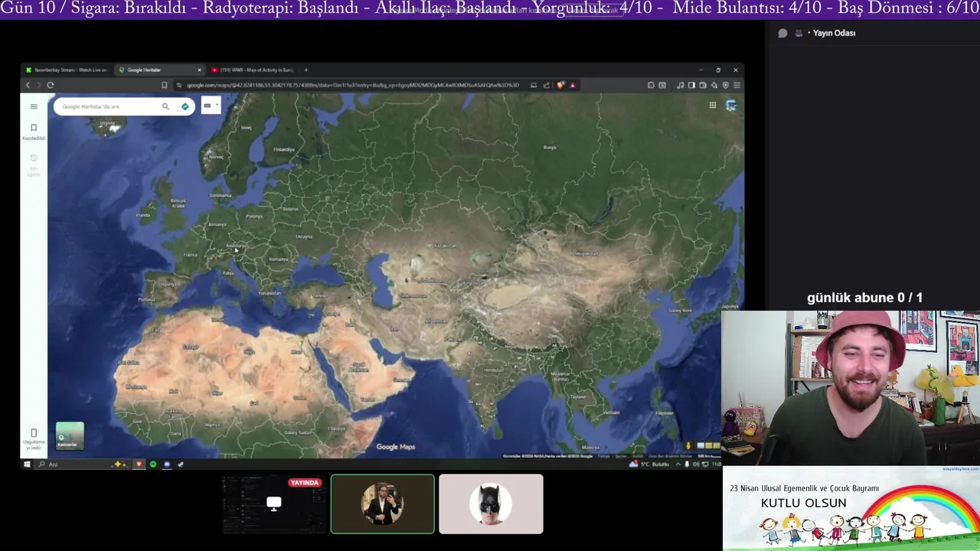Switch to the WWII Map of Activity tab
The width and height of the screenshot is (980, 551).
pyautogui.click(x=251, y=70)
